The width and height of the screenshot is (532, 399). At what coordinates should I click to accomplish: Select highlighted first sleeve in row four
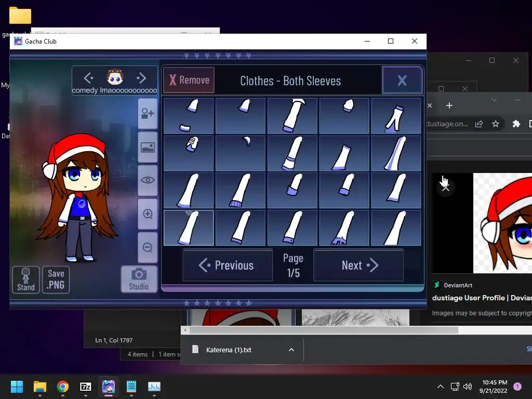coord(189,228)
